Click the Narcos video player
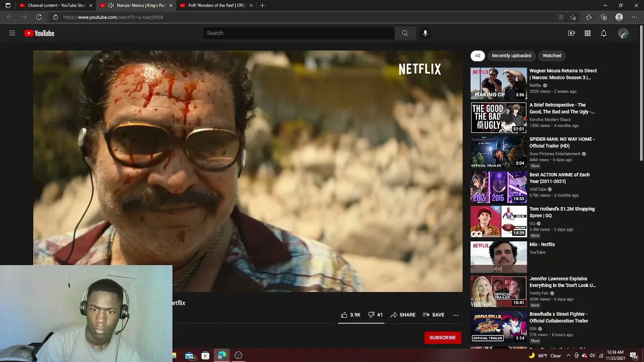The width and height of the screenshot is (644, 362). [248, 171]
